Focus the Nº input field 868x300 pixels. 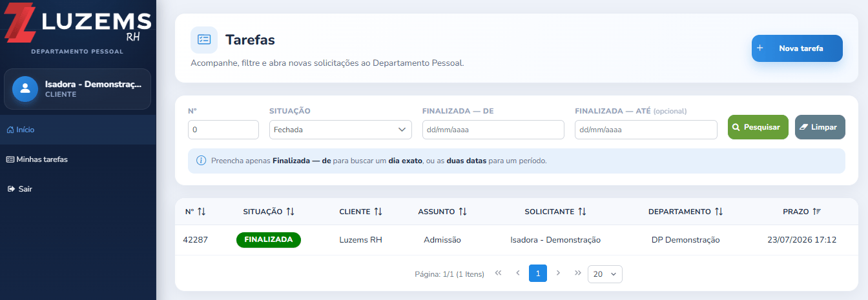(x=223, y=130)
